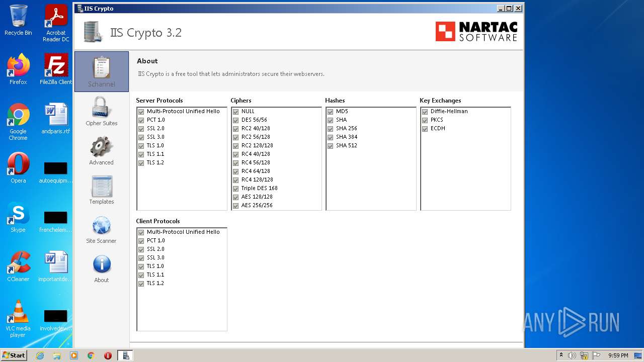
Task: Toggle the RC4 128/128 cipher checkbox
Action: point(236,180)
